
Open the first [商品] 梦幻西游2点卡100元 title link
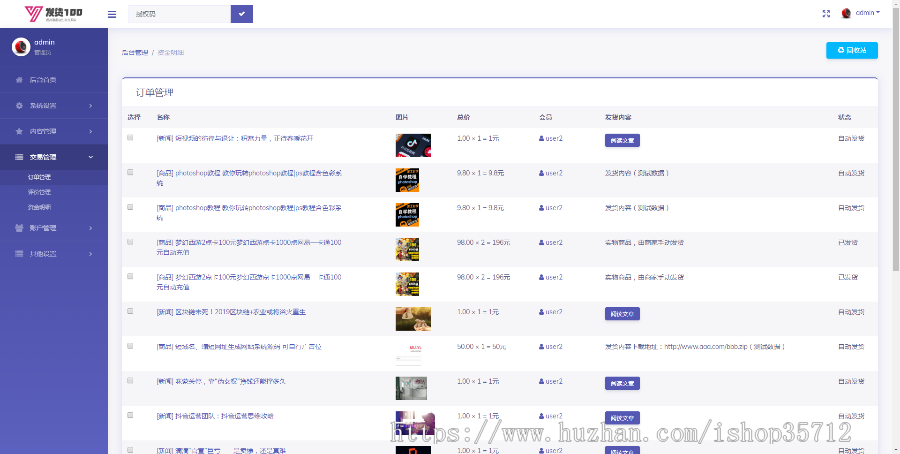249,247
